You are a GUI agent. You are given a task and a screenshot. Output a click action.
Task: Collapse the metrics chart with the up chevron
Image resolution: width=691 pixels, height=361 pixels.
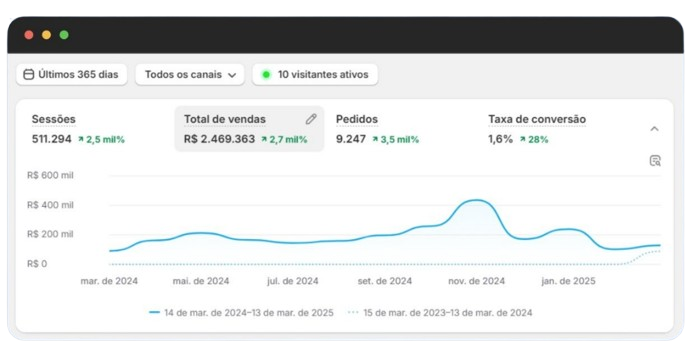pyautogui.click(x=654, y=129)
